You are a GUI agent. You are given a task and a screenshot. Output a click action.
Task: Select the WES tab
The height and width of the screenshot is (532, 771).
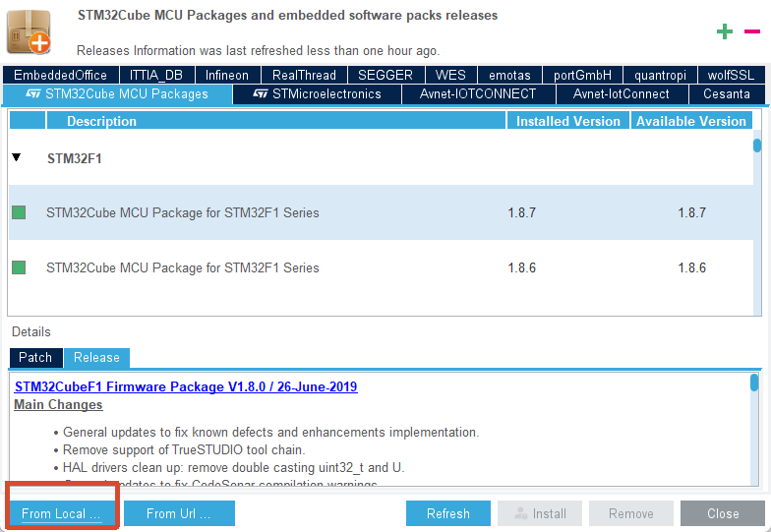[x=450, y=75]
